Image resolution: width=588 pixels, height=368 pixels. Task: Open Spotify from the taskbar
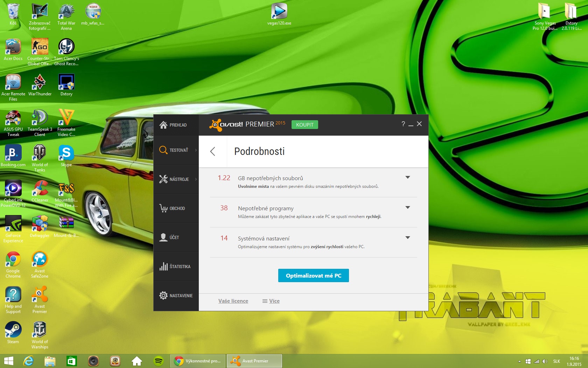click(159, 361)
